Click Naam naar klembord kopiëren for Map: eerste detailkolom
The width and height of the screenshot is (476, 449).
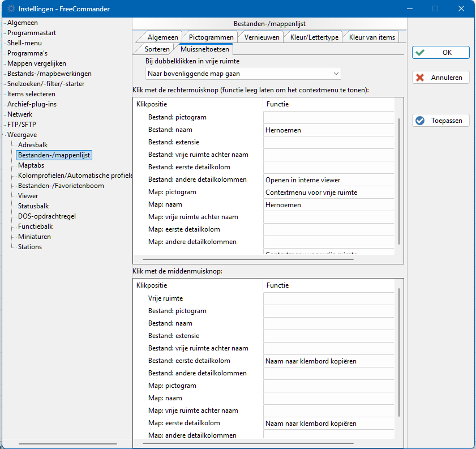pos(328,424)
